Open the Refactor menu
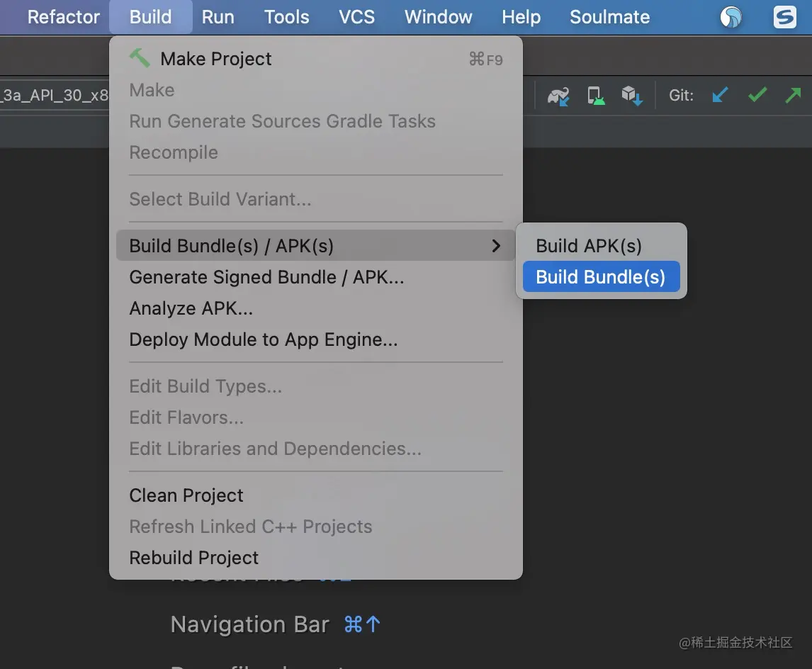 tap(63, 17)
